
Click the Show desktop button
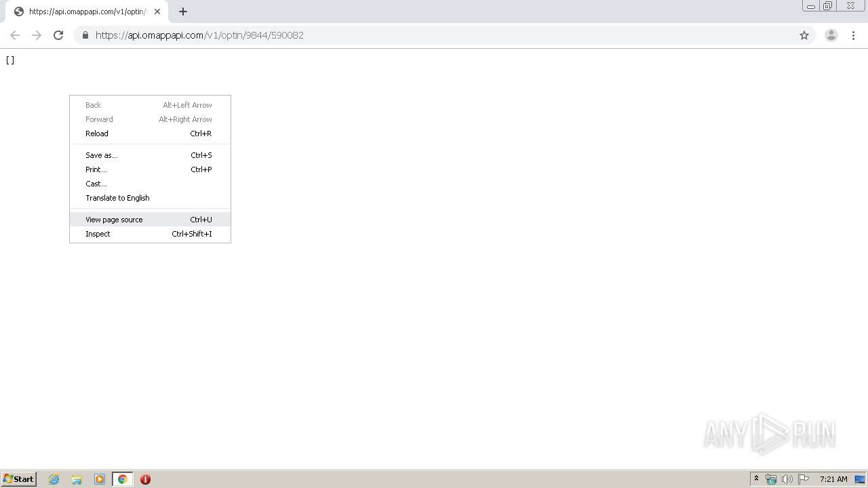click(x=861, y=479)
